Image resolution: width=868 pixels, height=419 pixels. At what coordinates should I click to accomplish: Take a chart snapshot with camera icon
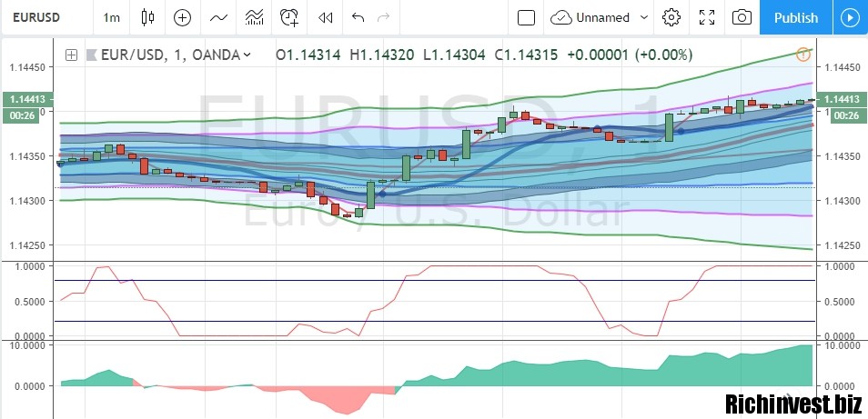point(742,17)
